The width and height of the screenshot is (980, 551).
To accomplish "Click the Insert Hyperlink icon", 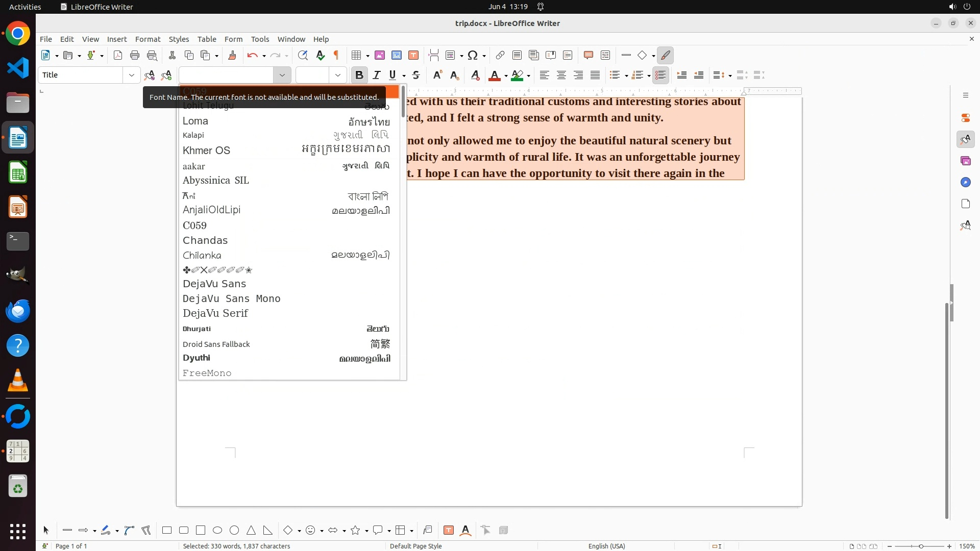I will [500, 55].
